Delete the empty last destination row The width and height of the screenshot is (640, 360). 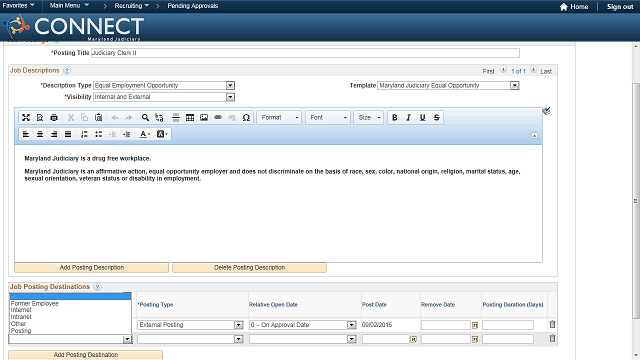click(x=552, y=338)
